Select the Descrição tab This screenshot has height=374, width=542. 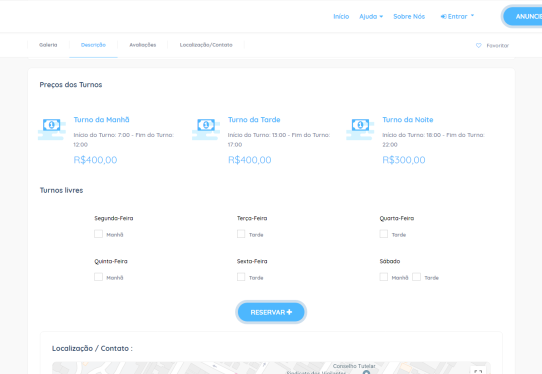(x=93, y=45)
